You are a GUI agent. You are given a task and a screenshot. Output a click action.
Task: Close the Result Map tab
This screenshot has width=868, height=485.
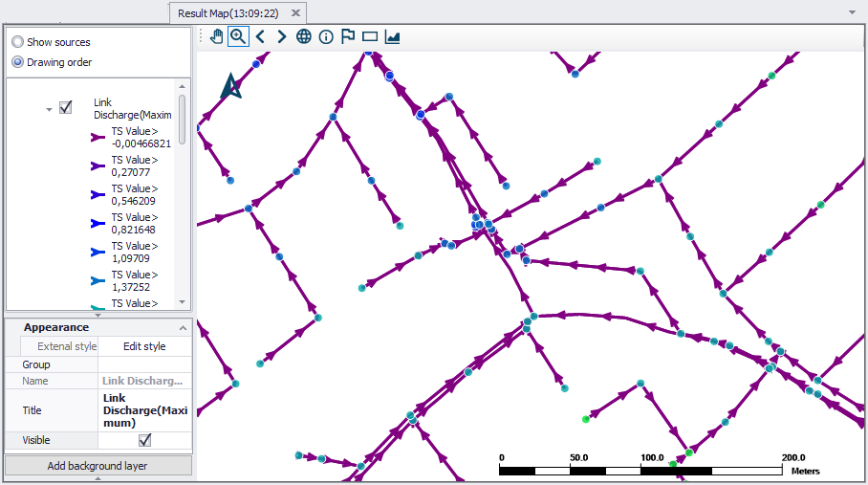295,12
